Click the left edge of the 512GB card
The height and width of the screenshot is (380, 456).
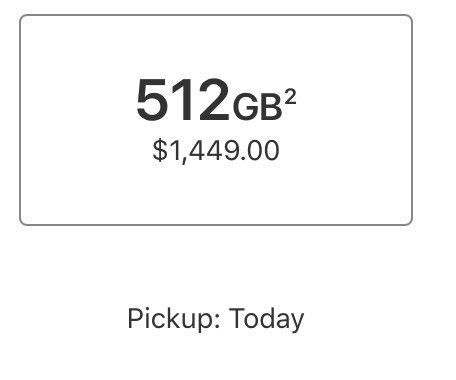pyautogui.click(x=21, y=120)
